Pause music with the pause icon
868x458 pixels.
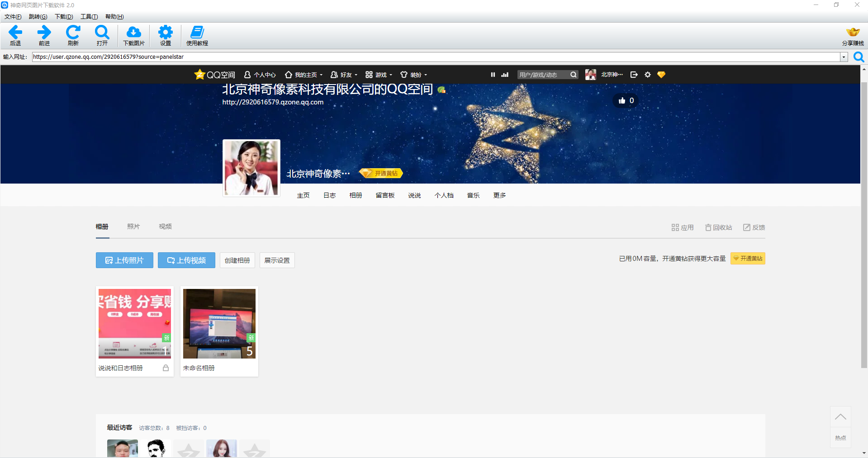[x=493, y=75]
